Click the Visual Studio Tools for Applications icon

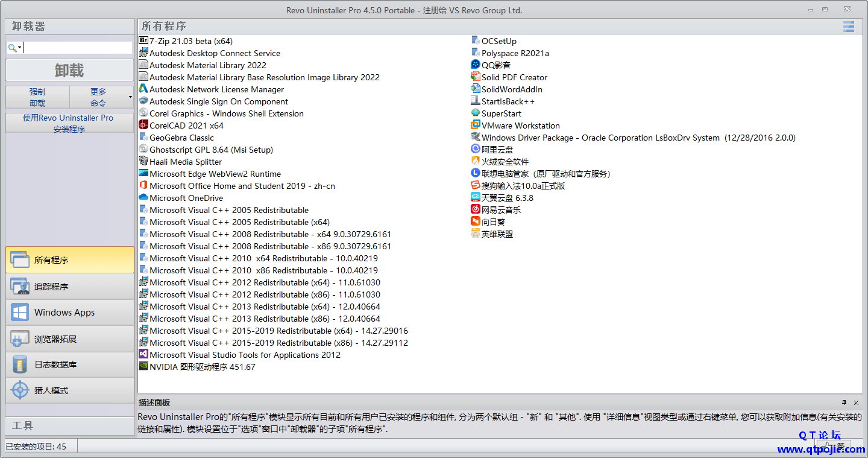pyautogui.click(x=143, y=355)
